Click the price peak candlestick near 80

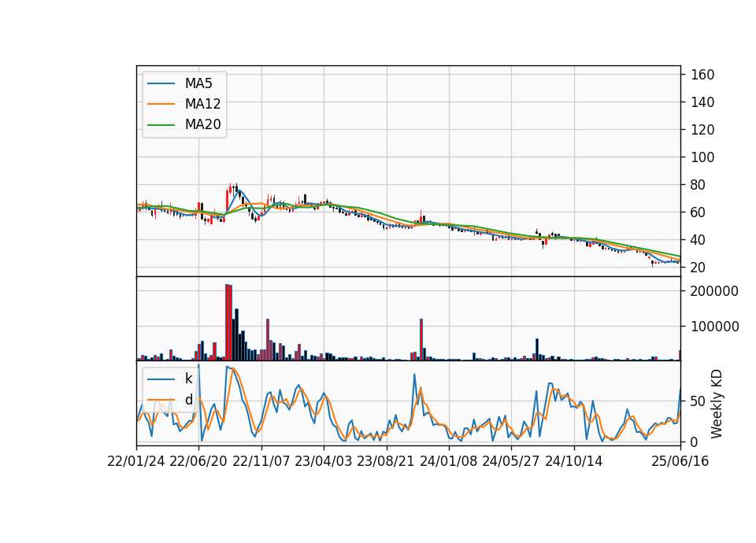coord(230,189)
